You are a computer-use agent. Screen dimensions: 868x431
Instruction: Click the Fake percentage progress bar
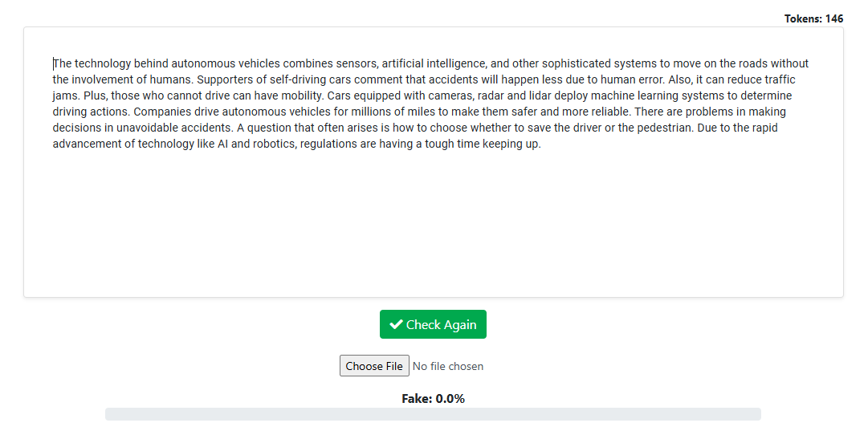pyautogui.click(x=433, y=414)
